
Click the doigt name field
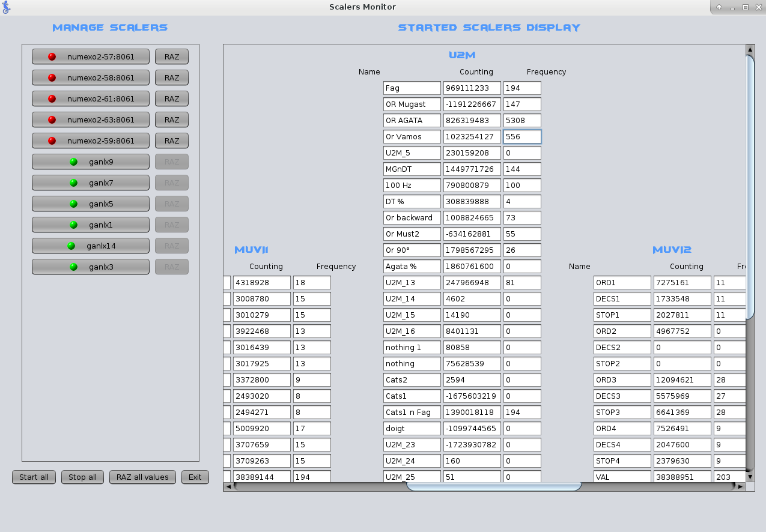(412, 429)
